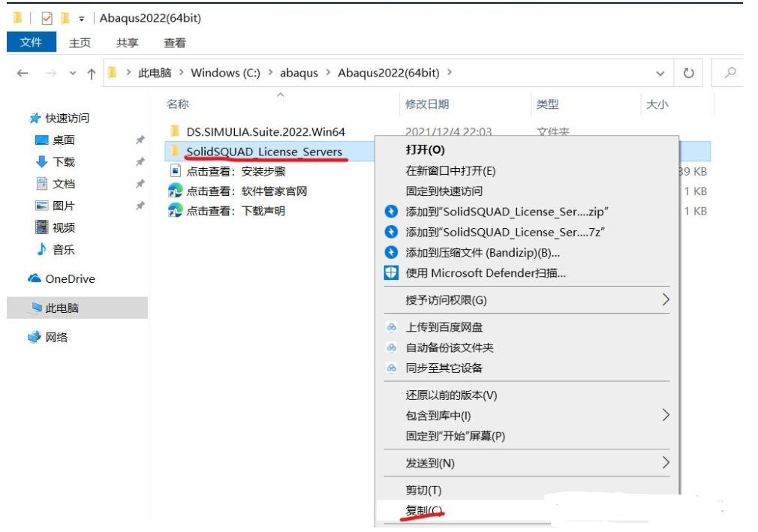Open 下载 in the navigation pane
This screenshot has height=532, width=758.
pyautogui.click(x=63, y=162)
